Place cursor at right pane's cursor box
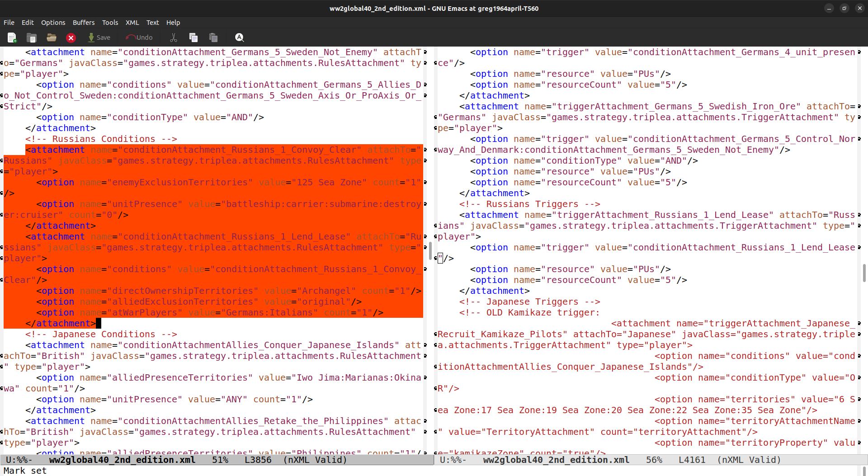Viewport: 868px width, 476px height. click(x=440, y=259)
